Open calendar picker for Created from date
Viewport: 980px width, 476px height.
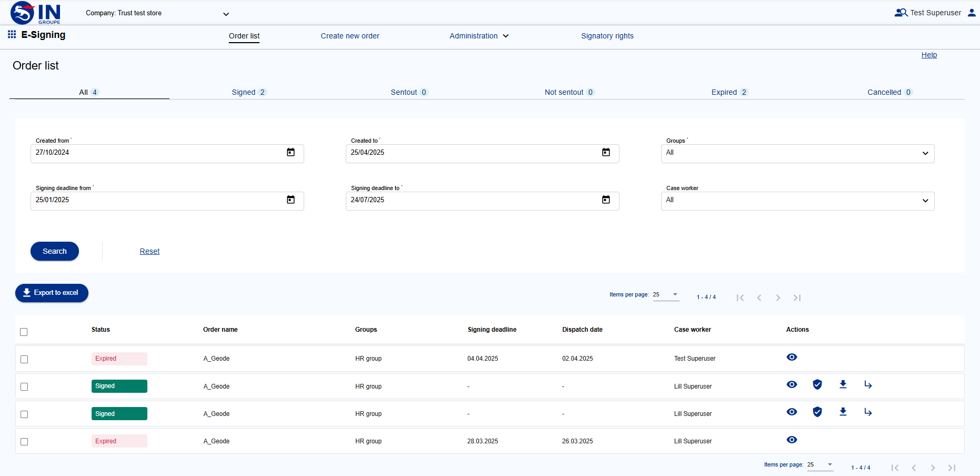point(291,153)
